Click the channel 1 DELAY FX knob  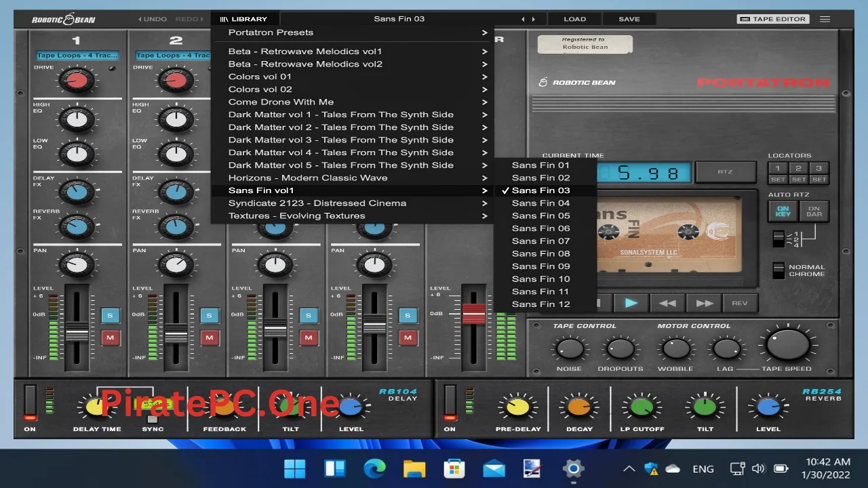click(x=77, y=193)
